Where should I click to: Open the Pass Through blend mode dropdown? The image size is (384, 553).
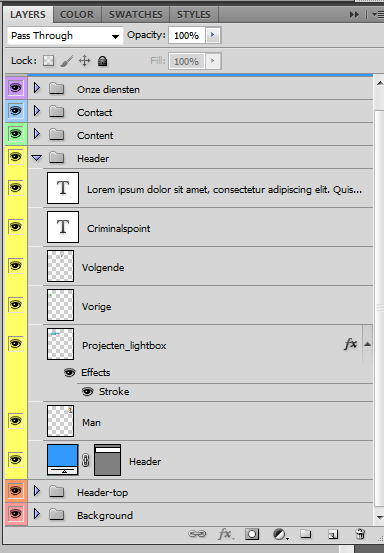65,36
